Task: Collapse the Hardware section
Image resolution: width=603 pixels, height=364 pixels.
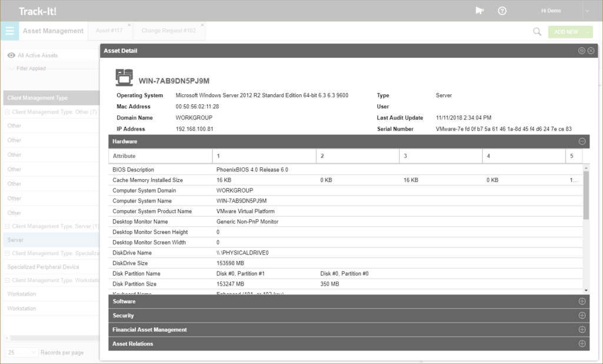Action: 582,141
